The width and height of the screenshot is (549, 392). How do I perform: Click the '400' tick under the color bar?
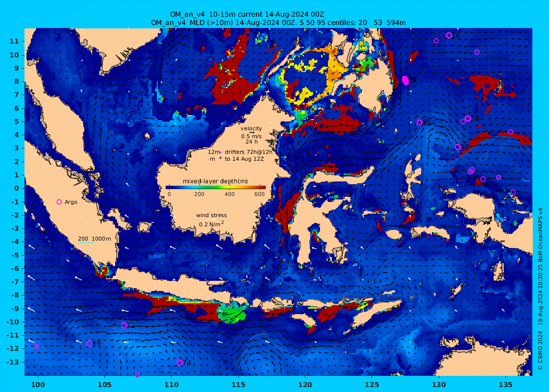point(229,194)
